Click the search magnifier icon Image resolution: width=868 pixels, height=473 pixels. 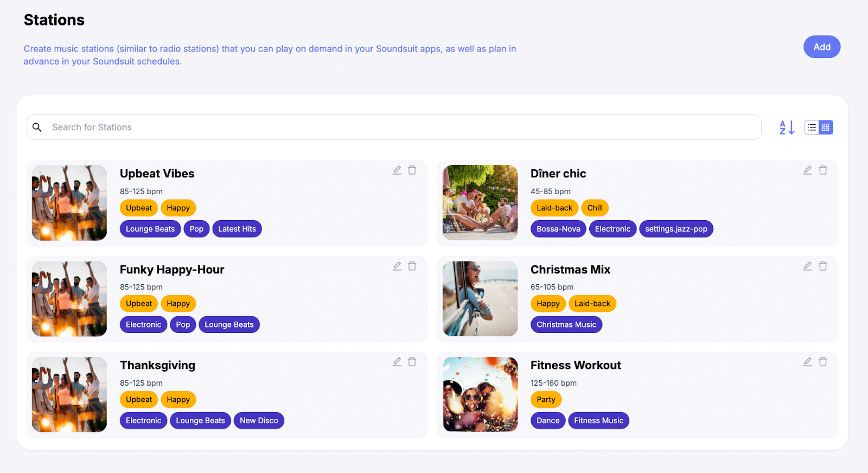point(37,127)
